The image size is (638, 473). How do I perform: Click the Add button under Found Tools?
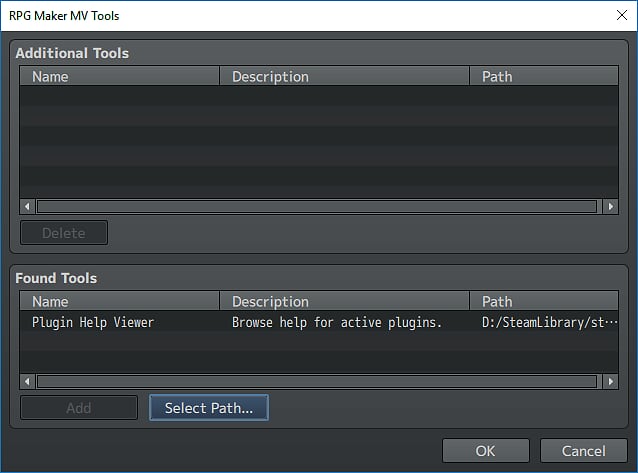pos(79,407)
